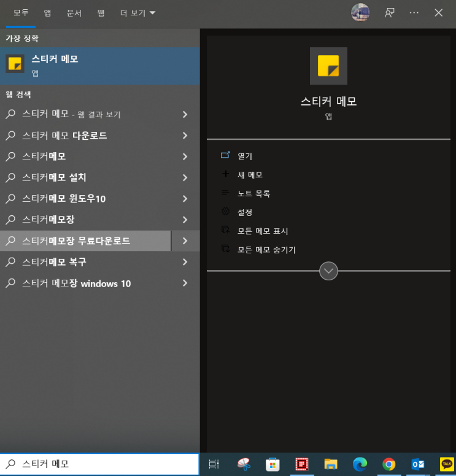Open Google Chrome from the taskbar
This screenshot has height=476, width=456.
point(389,464)
